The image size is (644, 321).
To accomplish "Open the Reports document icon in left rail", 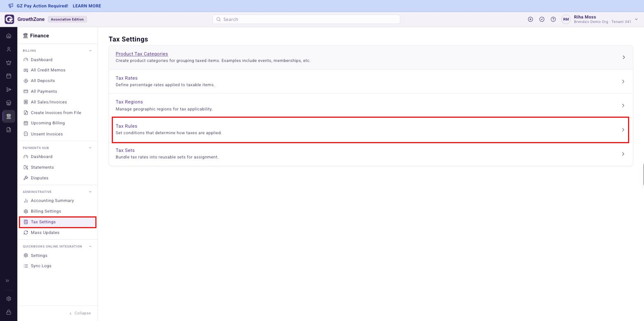I will point(9,130).
